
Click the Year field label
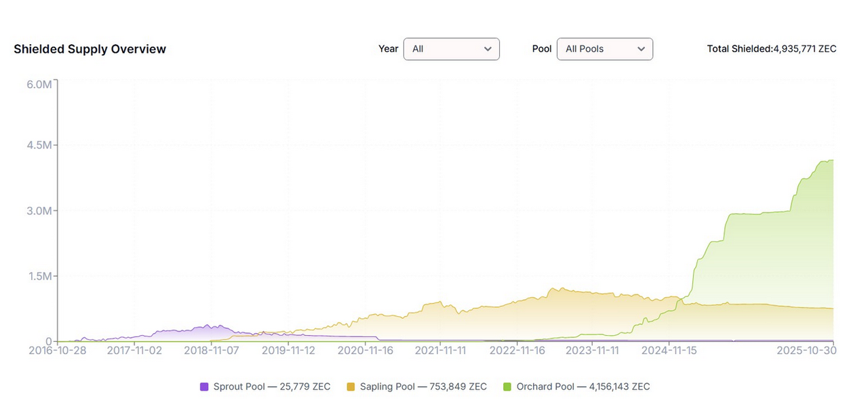388,49
